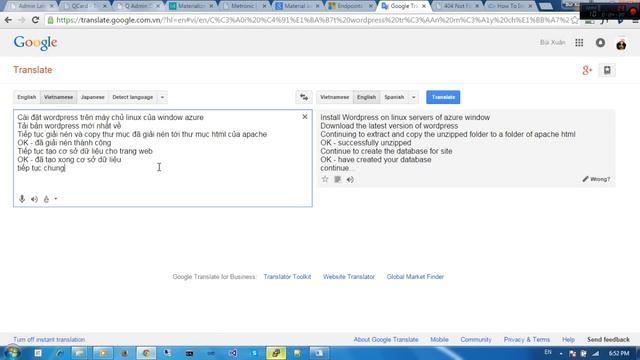640x360 pixels.
Task: Open Privacy & Terms link
Action: (527, 340)
